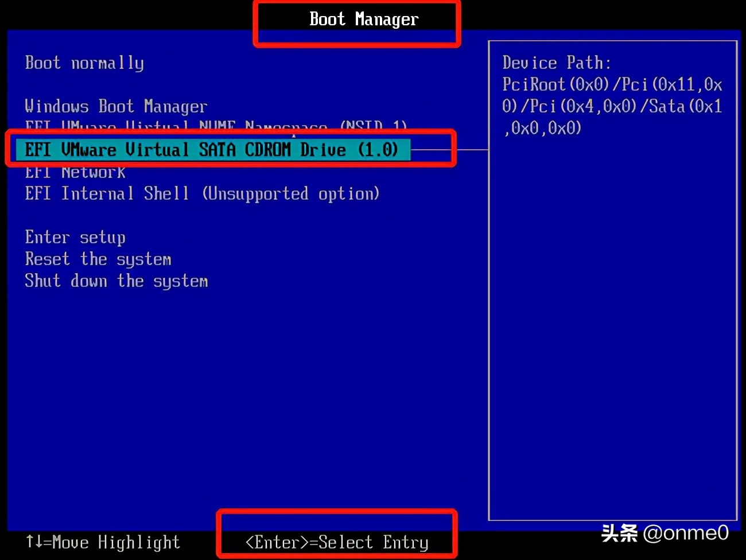Open EFI Internal Shell unsupported option
This screenshot has height=560, width=746.
pos(201,194)
